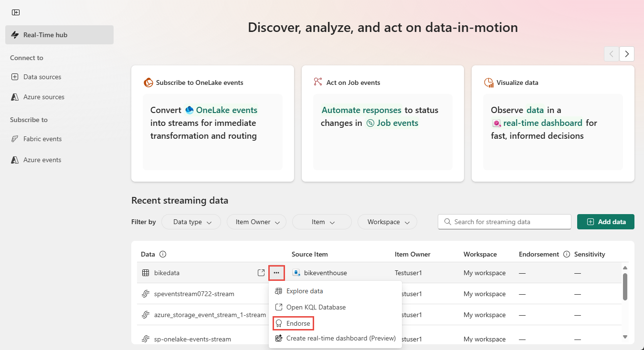Viewport: 644px width, 350px height.
Task: Open the Workspace filter dropdown
Action: [387, 222]
